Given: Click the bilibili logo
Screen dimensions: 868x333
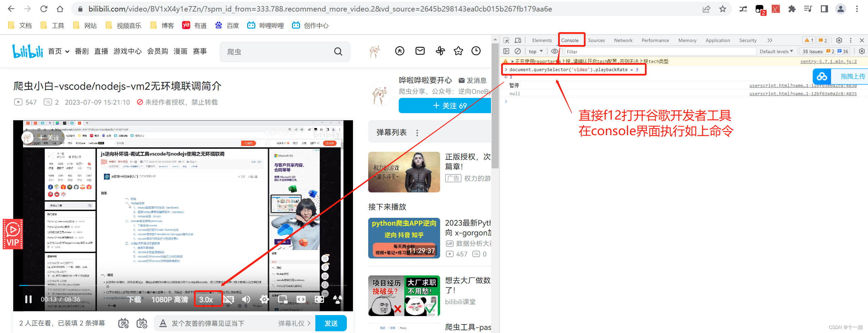Looking at the screenshot, I should click(27, 51).
